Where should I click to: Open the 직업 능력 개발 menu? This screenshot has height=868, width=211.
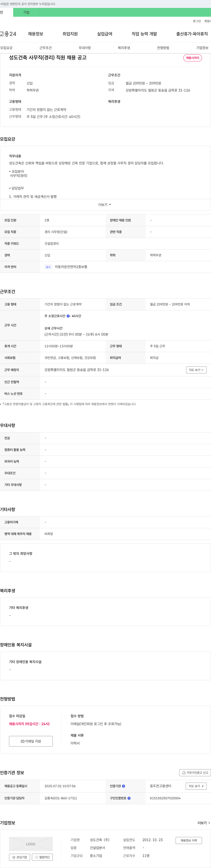144,34
